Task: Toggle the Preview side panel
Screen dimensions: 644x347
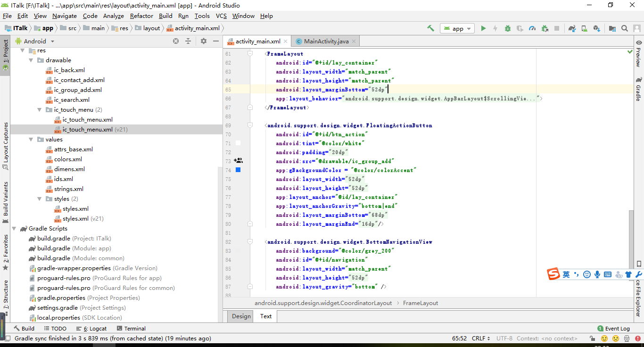Action: [x=639, y=53]
